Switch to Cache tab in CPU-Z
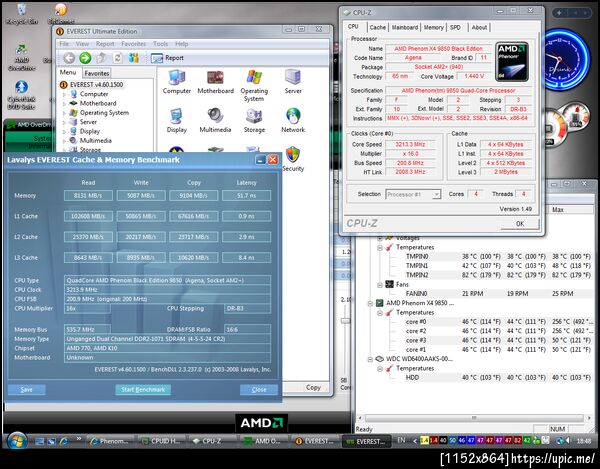Viewport: 600px width, 469px height. 378,28
